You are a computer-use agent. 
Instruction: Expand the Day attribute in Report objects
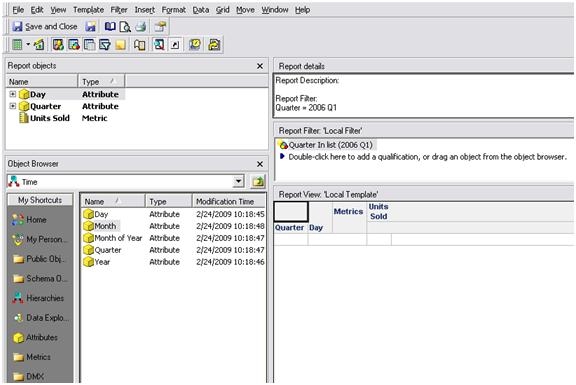[12, 94]
